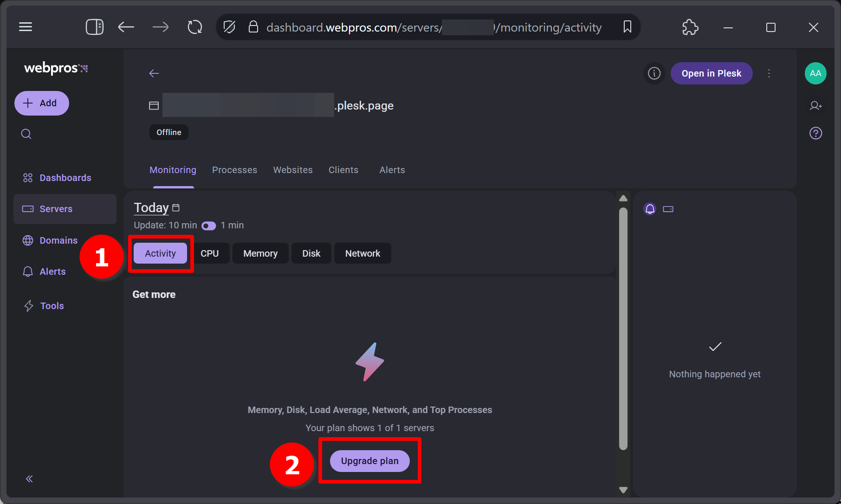
Task: Click the "Nothing happened yet" text
Action: point(715,374)
